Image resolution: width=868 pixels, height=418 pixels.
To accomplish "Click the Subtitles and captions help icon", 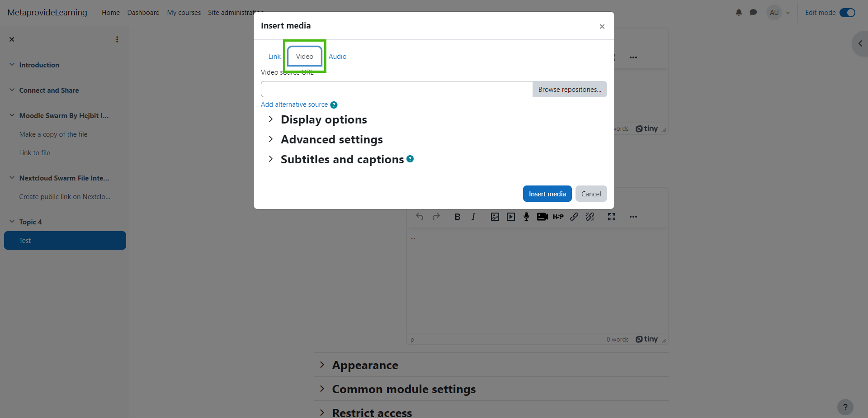I will 410,159.
